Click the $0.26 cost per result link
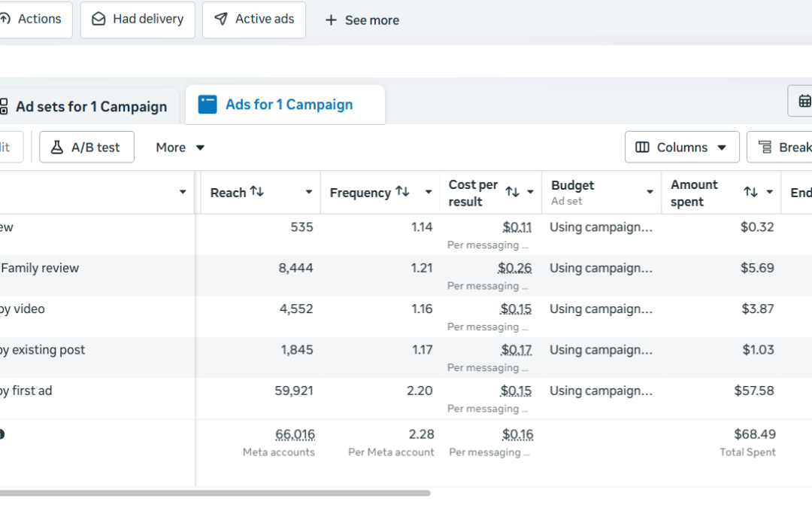Screen dimensions: 812x508 point(514,268)
